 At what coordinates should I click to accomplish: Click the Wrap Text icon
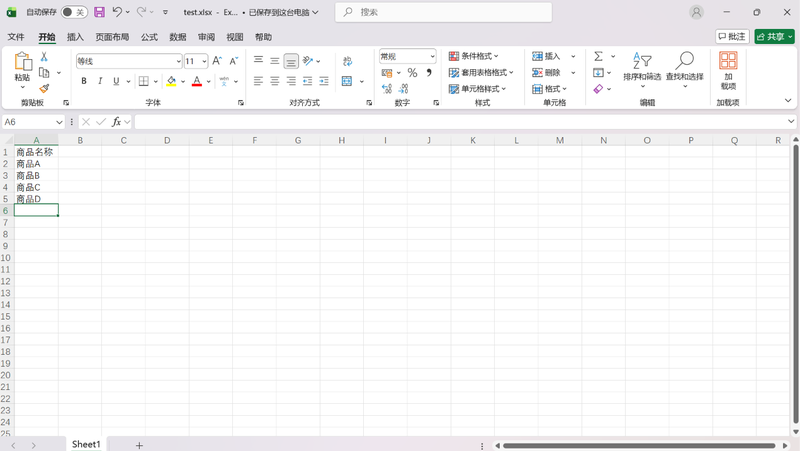click(347, 61)
